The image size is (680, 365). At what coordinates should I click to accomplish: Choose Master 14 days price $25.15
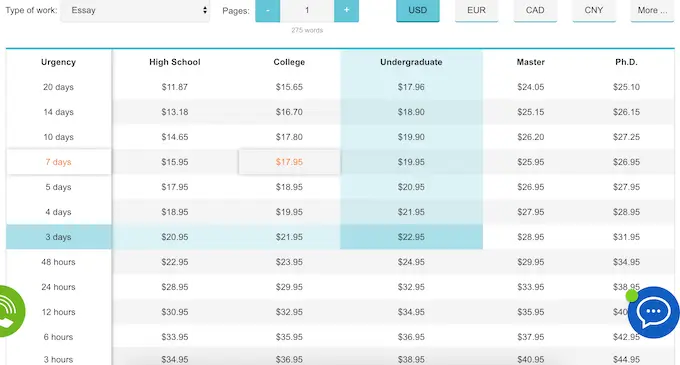pos(530,112)
